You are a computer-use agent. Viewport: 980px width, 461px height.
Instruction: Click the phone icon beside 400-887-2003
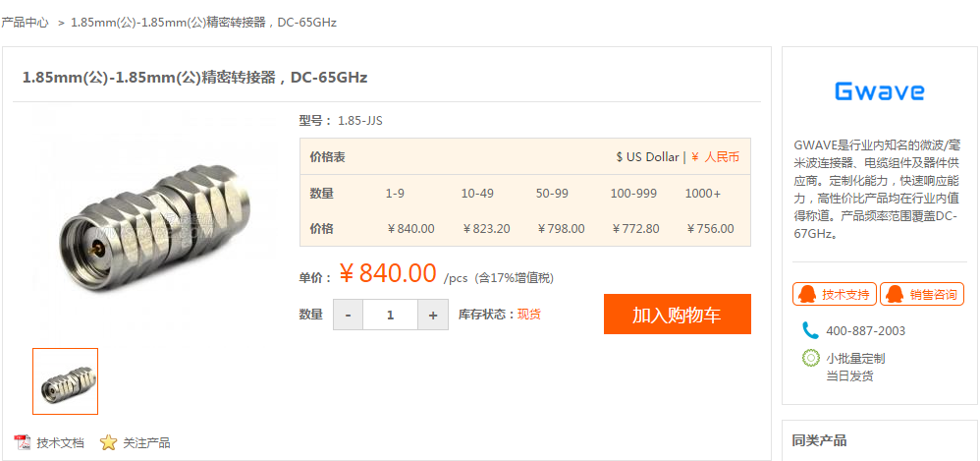[810, 330]
